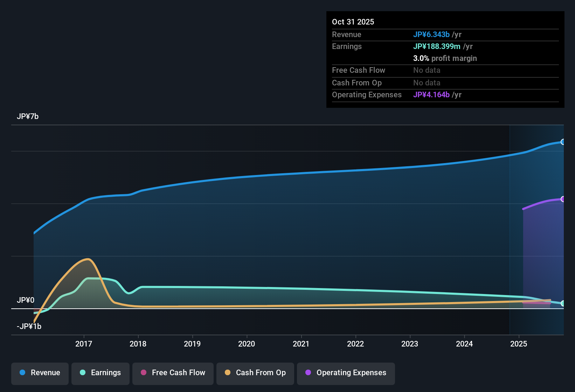Click the teal Earnings legend dot
This screenshot has width=575, height=392.
pos(83,373)
